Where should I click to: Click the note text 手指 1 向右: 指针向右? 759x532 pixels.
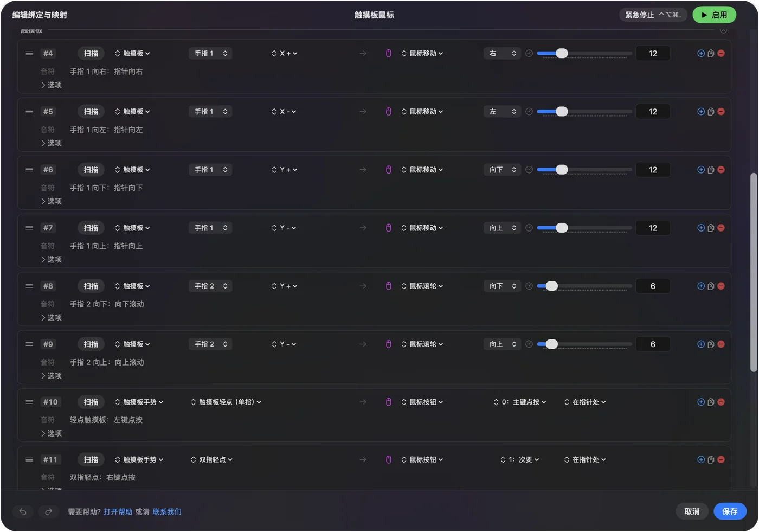(x=106, y=72)
